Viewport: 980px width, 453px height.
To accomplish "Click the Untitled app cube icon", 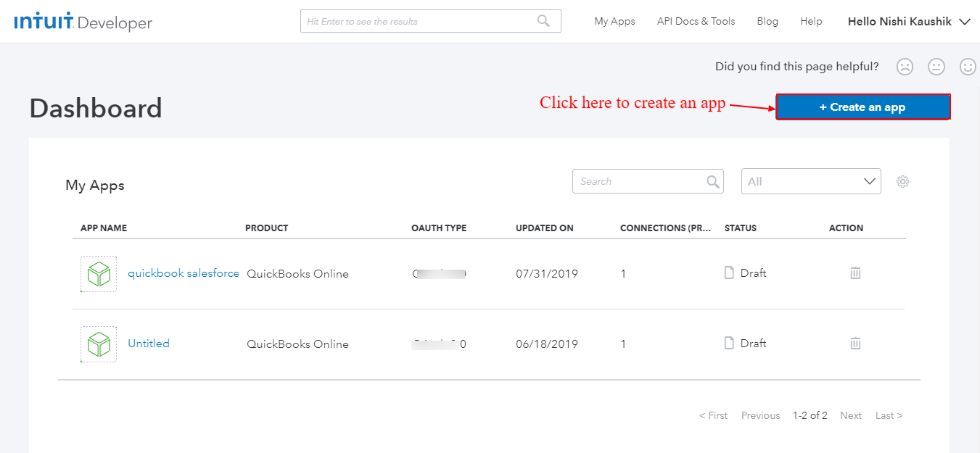I will (99, 344).
